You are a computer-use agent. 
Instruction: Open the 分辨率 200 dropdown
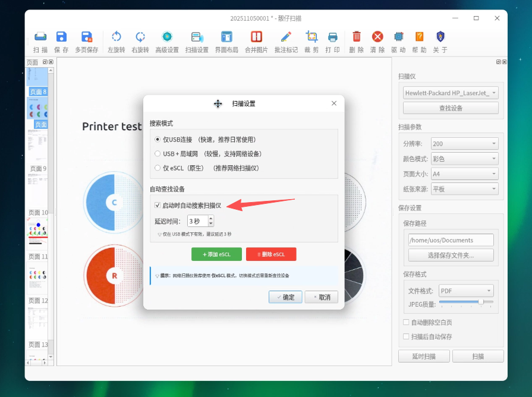tap(464, 144)
